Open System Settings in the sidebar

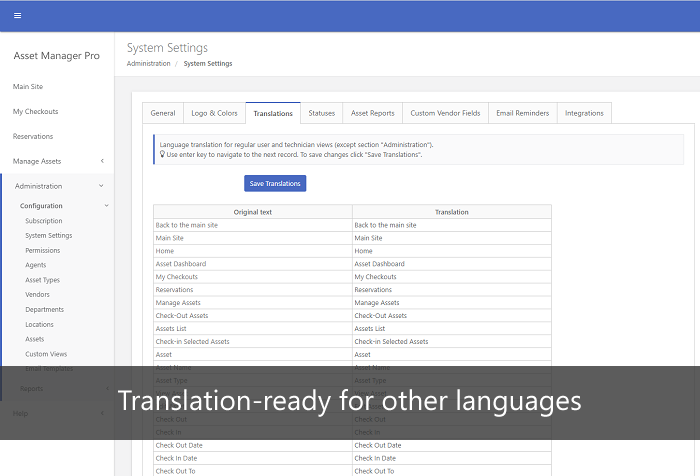[x=49, y=235]
